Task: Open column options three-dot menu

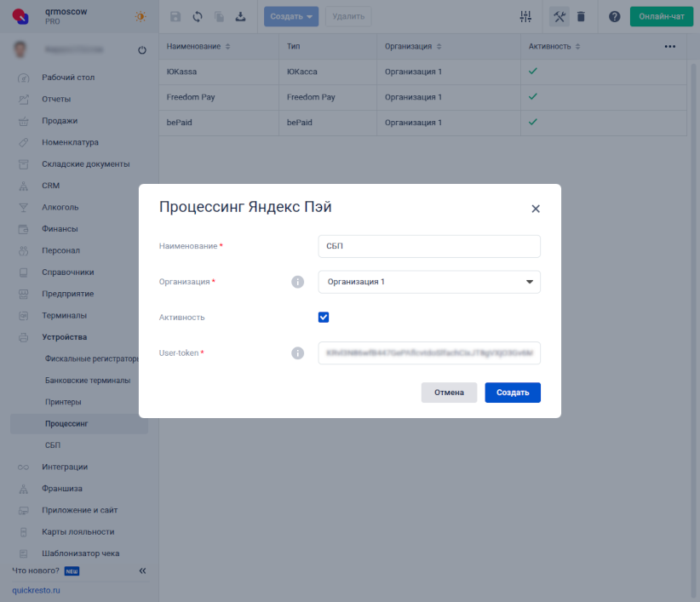Action: 669,46
